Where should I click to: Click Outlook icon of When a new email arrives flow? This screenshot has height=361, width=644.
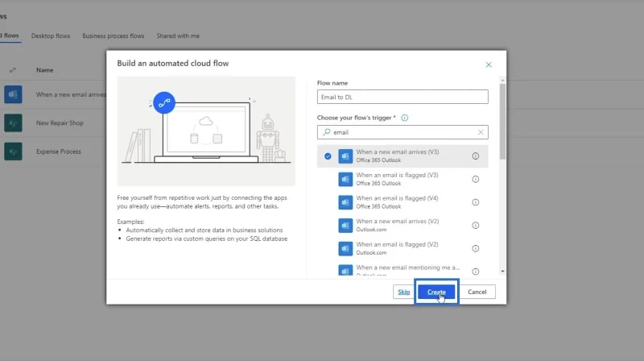pyautogui.click(x=13, y=94)
